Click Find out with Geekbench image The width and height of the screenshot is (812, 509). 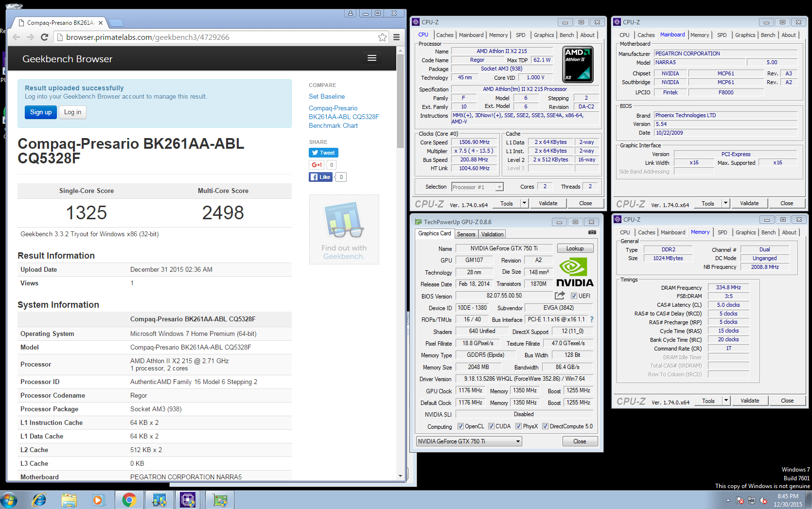pos(344,229)
